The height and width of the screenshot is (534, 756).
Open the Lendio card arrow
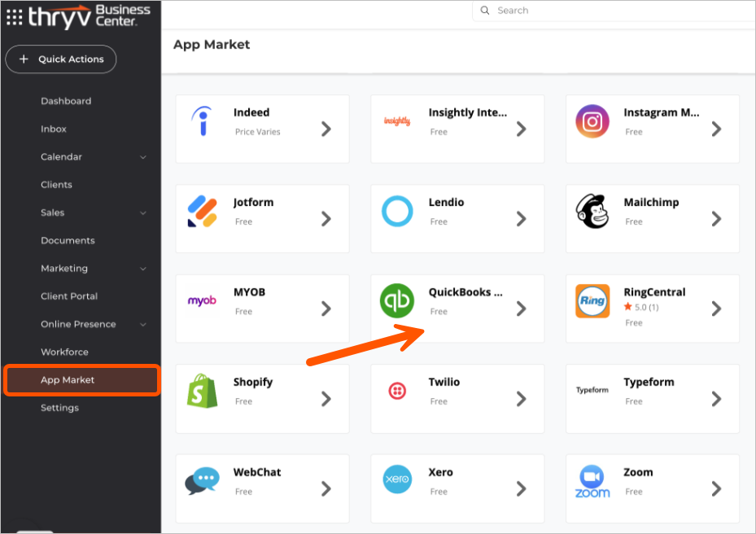point(521,219)
